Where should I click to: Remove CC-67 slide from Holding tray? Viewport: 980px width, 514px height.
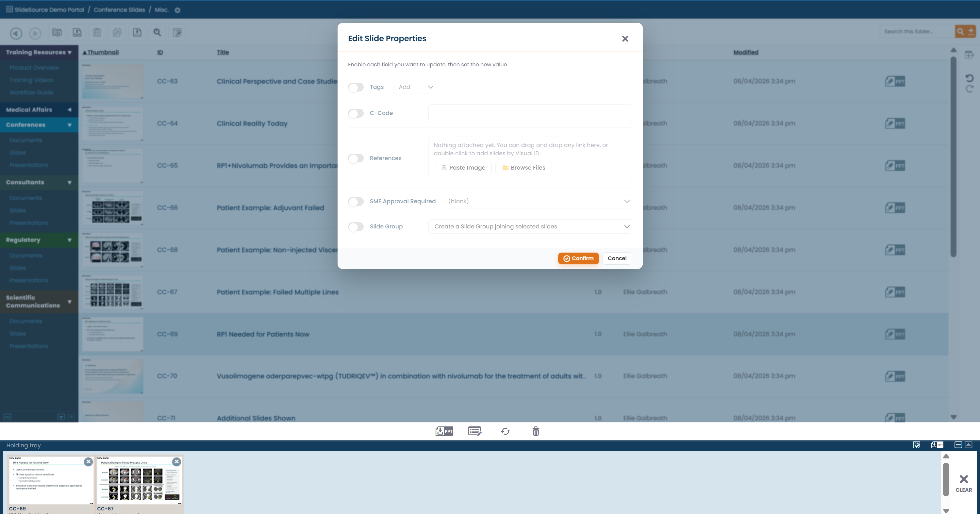pos(176,461)
